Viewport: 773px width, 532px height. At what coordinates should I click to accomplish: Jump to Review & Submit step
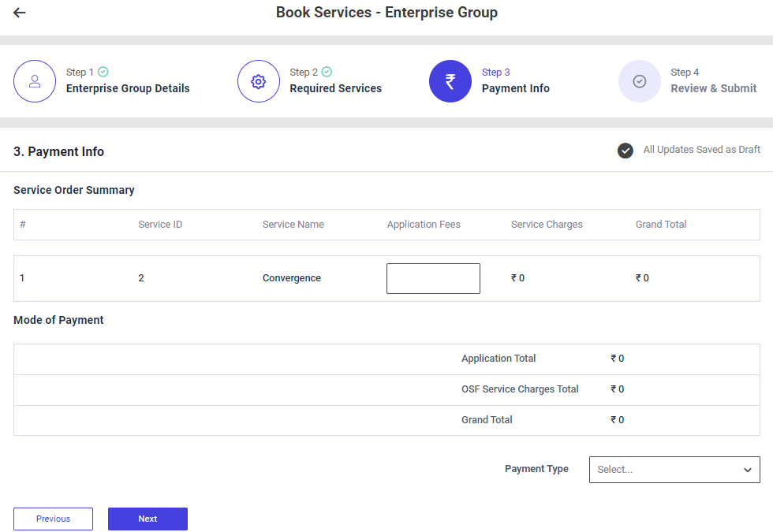713,88
